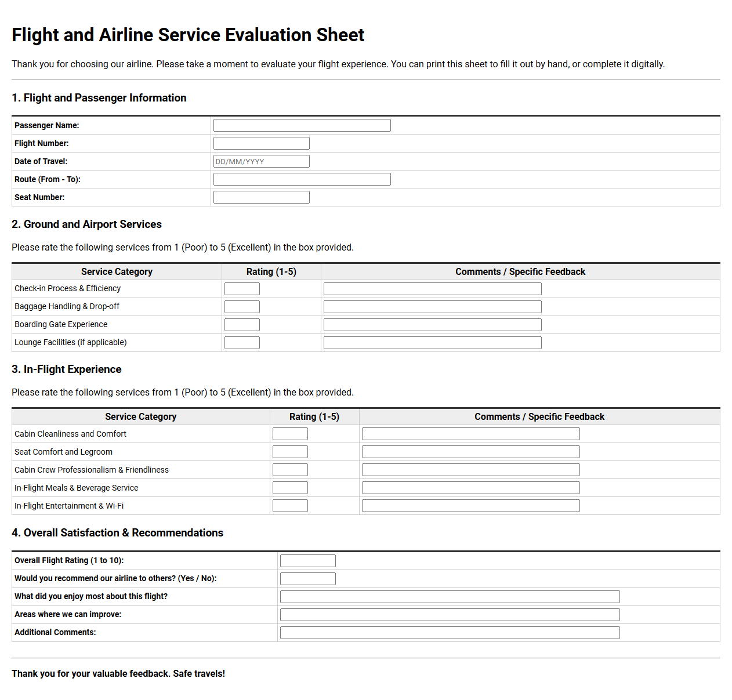Focus the Flight Number input field
732x700 pixels.
click(261, 143)
